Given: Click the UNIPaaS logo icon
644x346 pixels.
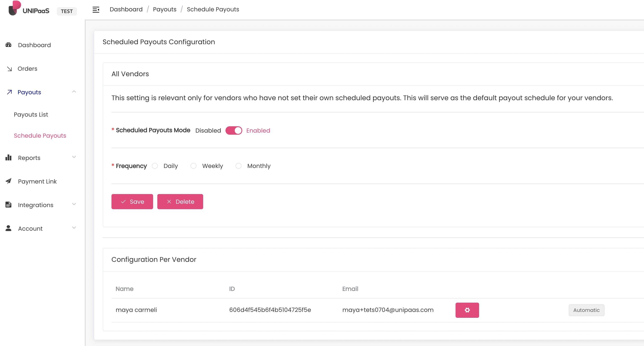Looking at the screenshot, I should (14, 8).
